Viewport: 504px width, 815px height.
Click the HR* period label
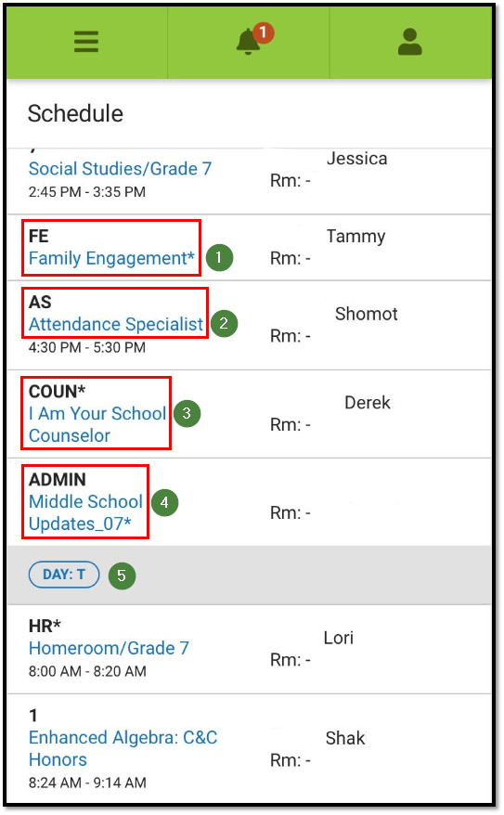coord(45,626)
